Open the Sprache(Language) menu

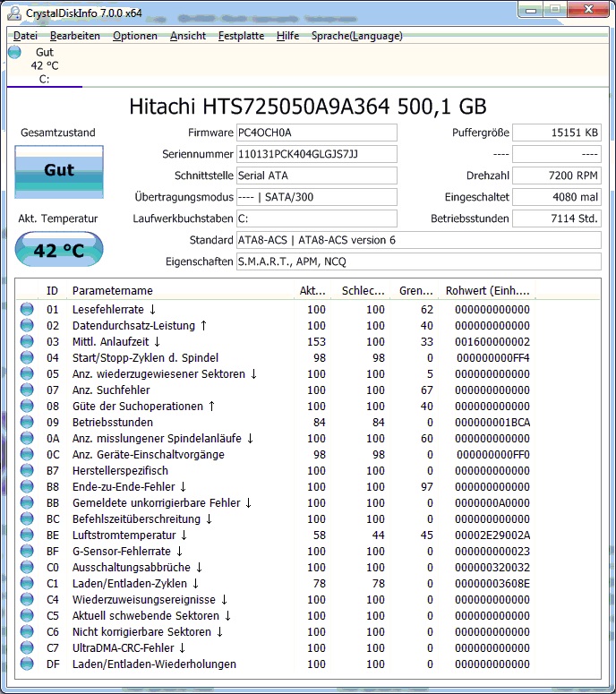[356, 36]
